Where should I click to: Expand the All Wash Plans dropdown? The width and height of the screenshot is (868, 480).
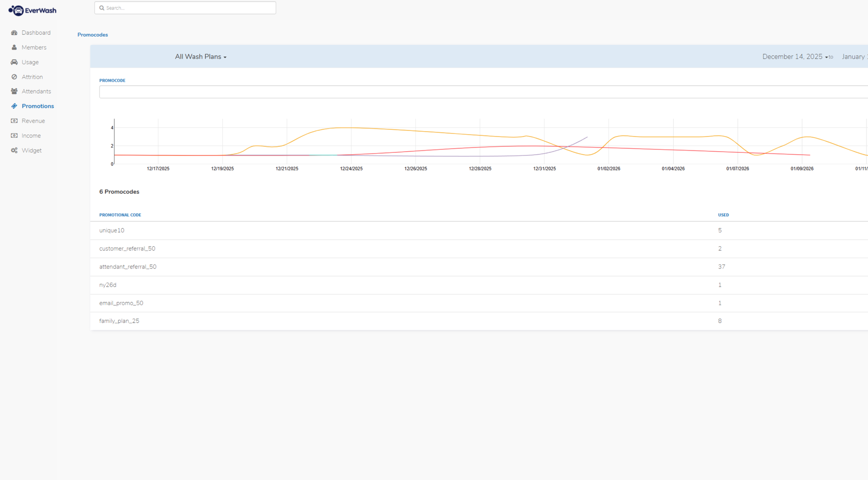(201, 57)
